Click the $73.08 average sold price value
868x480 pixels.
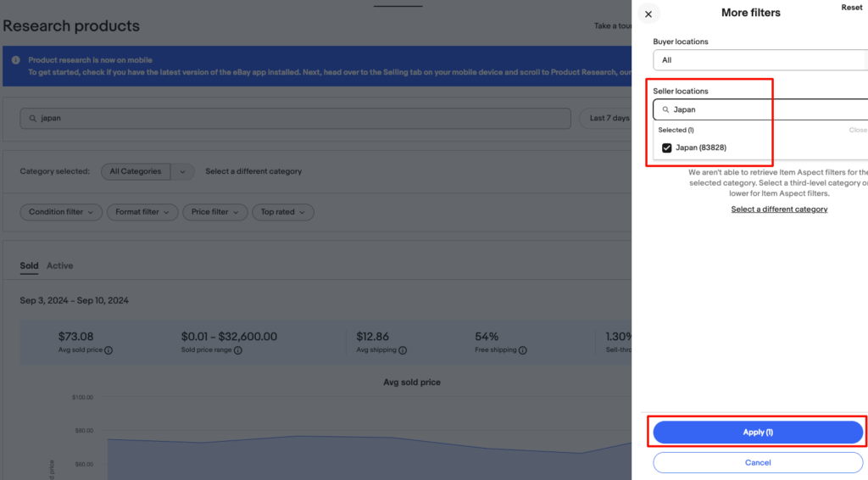[75, 337]
